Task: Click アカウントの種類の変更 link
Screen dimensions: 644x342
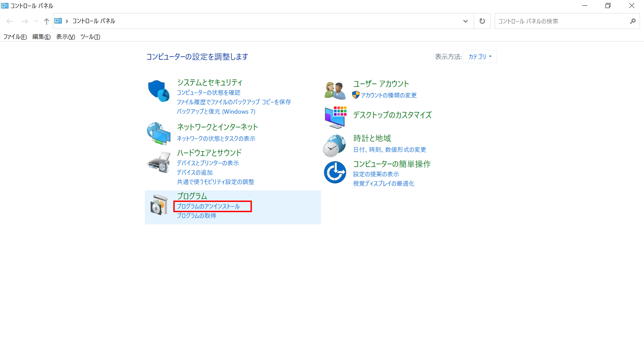Action: (x=389, y=95)
